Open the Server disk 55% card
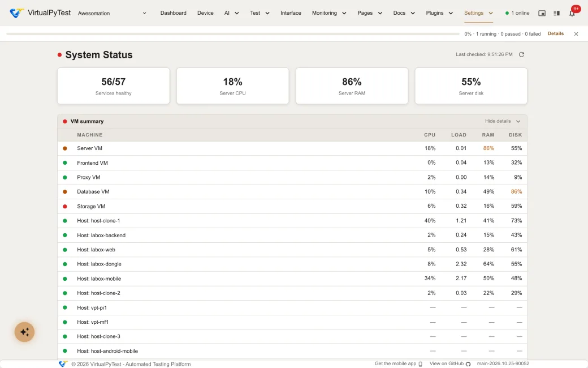Viewport: 588px width, 368px height. click(x=471, y=86)
